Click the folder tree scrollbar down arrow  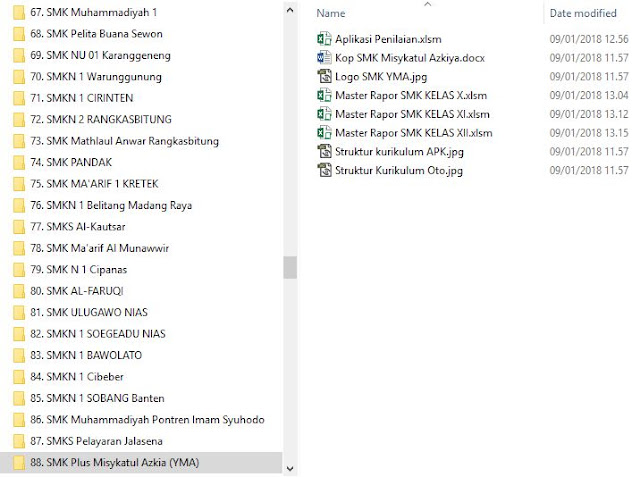(290, 468)
